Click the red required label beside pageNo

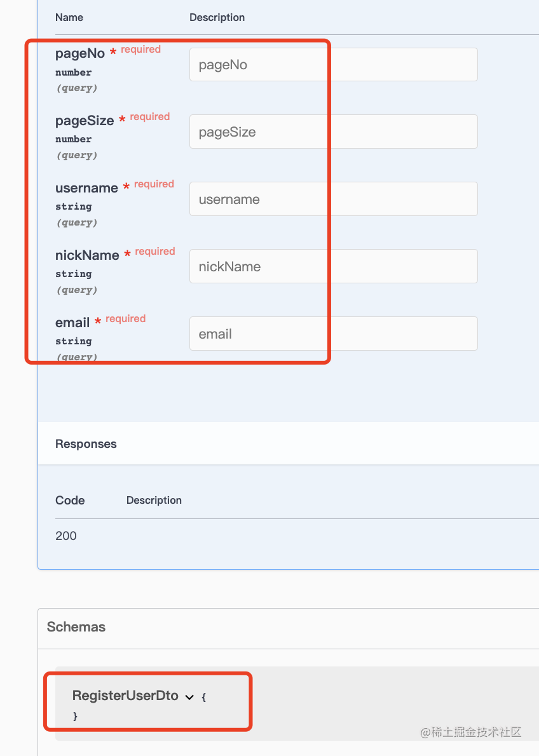[140, 50]
